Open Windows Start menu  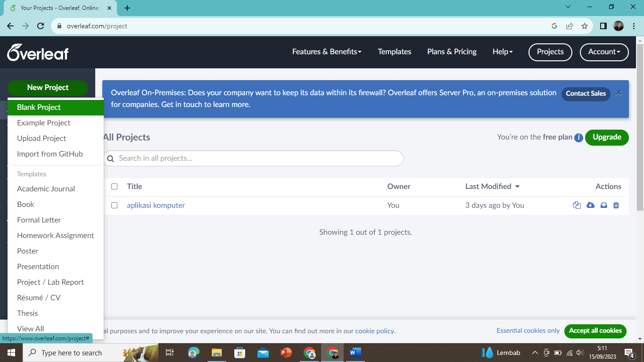coord(11,353)
